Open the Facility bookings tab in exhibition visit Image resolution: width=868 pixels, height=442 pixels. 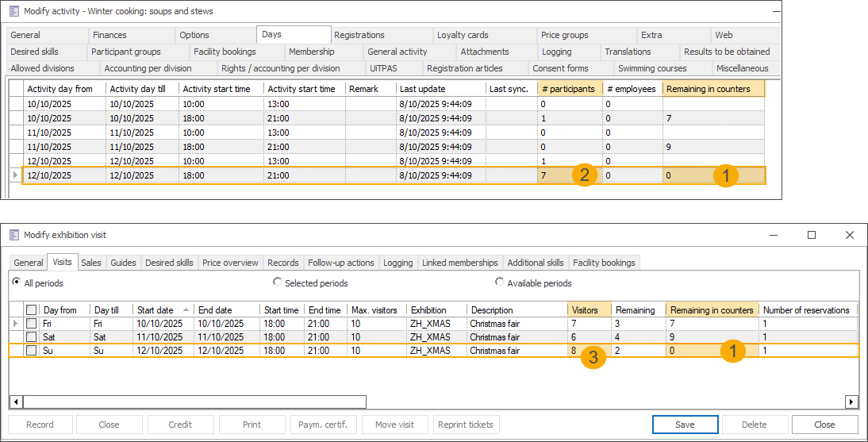[x=602, y=263]
